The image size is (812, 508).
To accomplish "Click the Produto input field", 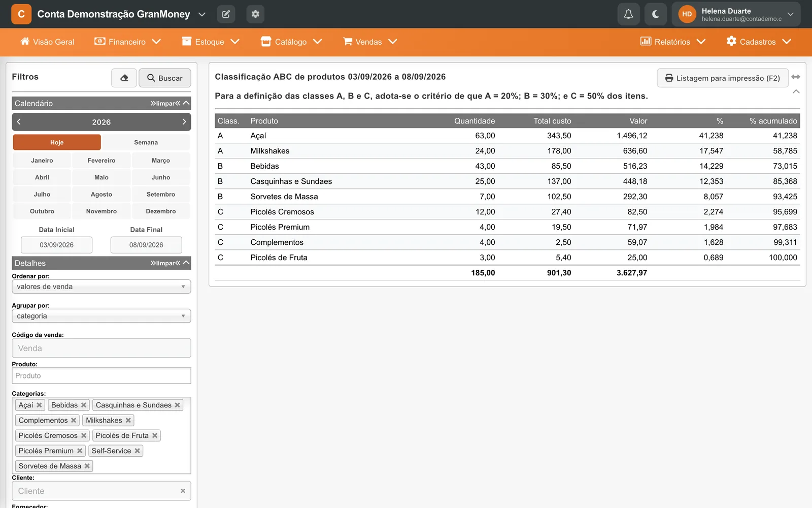I will coord(101,375).
